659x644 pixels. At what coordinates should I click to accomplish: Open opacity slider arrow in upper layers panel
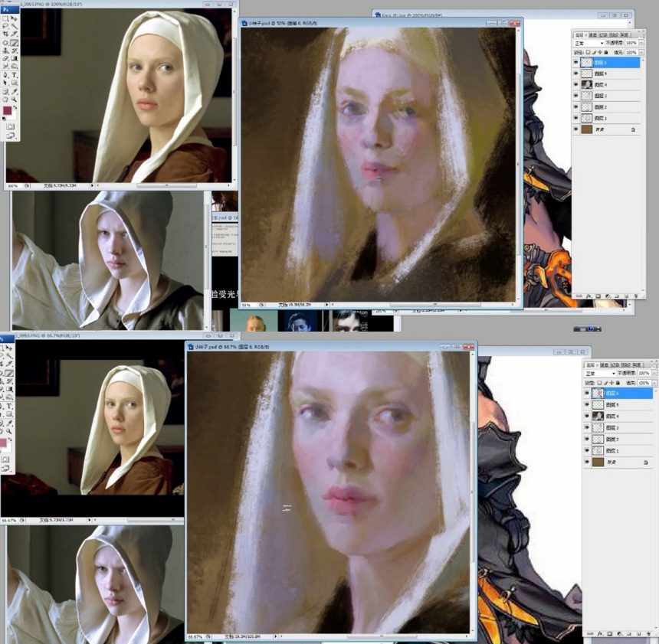click(641, 43)
